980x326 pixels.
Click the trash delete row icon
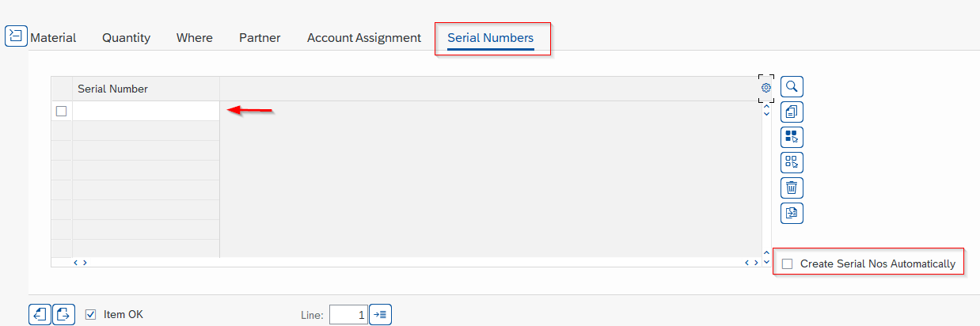point(792,188)
